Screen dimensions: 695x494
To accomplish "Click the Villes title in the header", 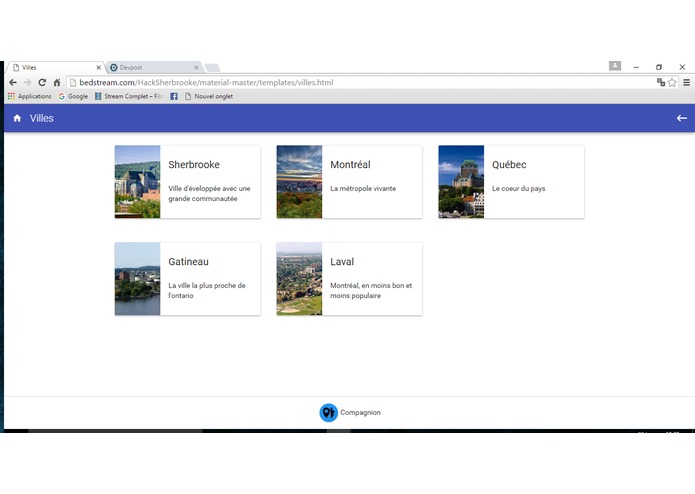I will [42, 118].
